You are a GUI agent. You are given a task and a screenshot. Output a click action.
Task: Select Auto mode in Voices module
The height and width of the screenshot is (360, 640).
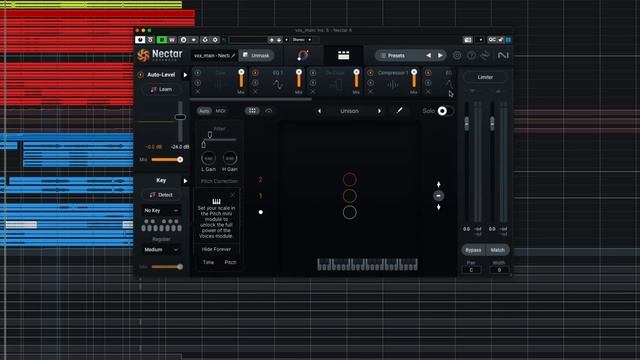[x=204, y=111]
